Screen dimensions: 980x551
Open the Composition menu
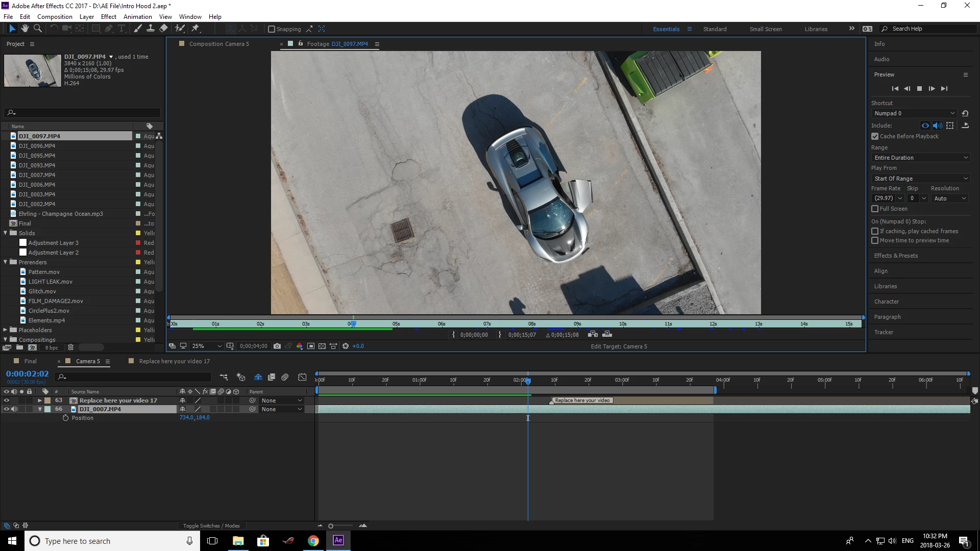coord(55,16)
